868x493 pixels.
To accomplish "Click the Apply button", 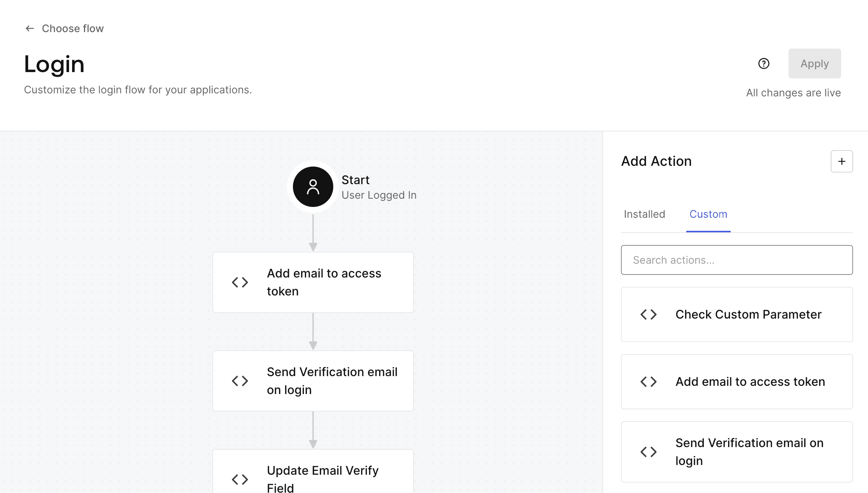I will point(814,63).
